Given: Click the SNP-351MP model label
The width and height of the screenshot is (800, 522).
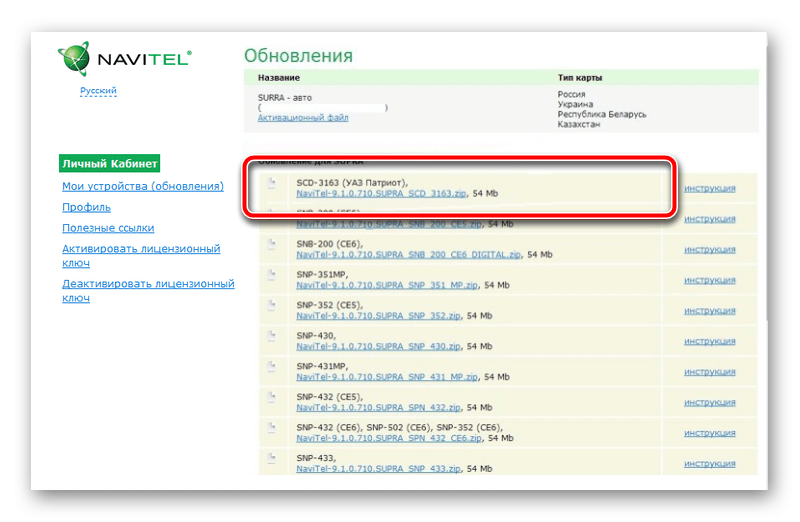Looking at the screenshot, I should tap(322, 275).
